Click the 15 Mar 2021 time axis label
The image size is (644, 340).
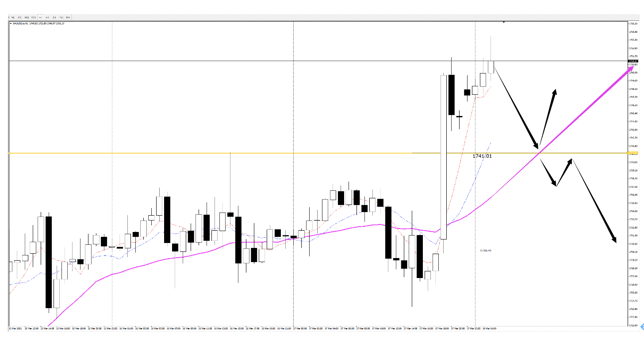point(15,328)
